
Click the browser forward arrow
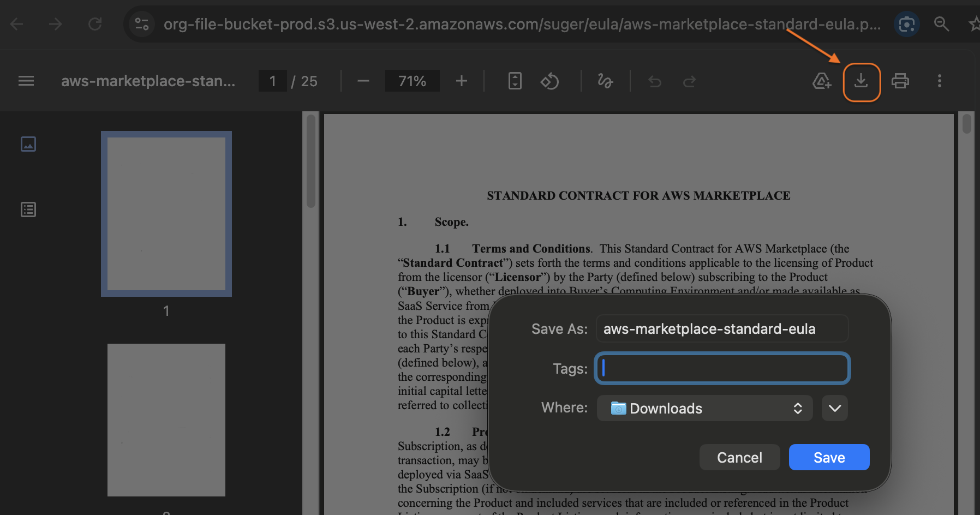[x=56, y=24]
